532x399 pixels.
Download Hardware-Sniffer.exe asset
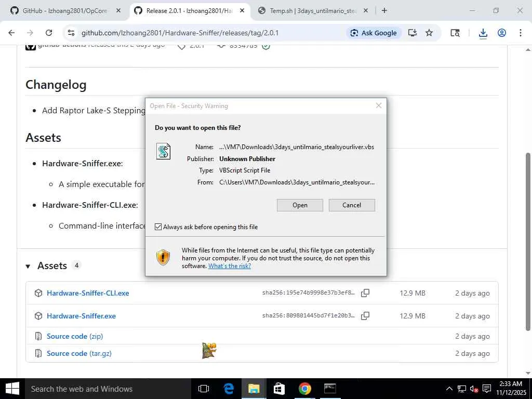(x=81, y=316)
